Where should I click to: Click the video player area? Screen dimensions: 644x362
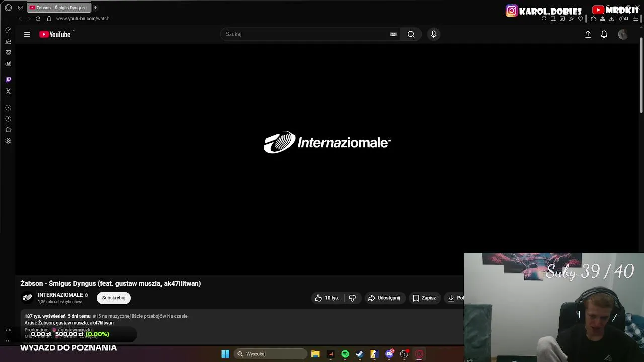coord(327,159)
